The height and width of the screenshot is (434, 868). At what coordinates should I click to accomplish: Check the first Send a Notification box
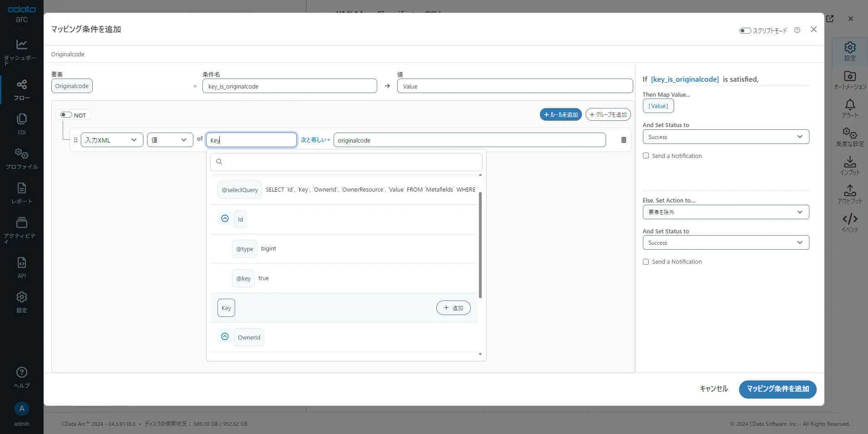tap(646, 156)
